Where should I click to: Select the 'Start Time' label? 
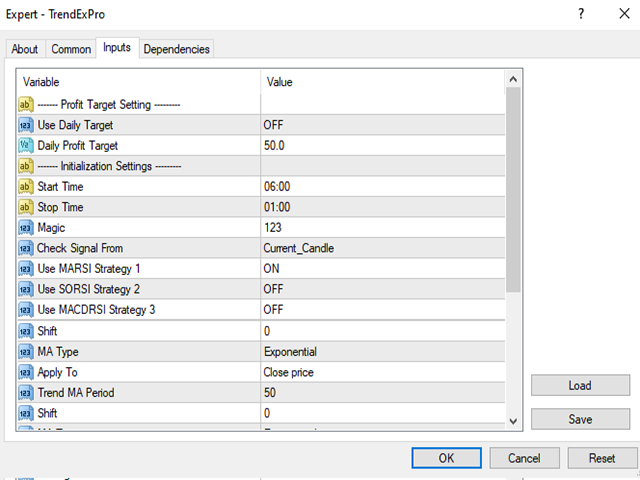[x=60, y=187]
